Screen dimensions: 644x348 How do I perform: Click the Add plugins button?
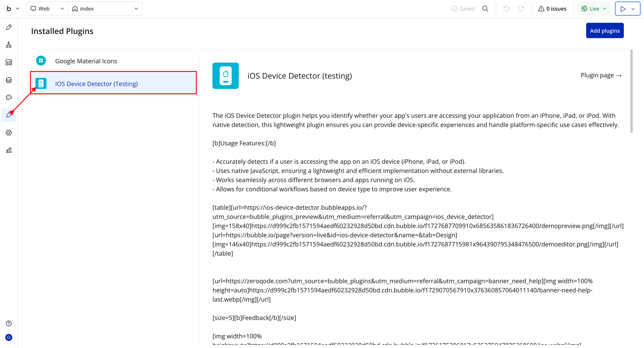point(604,31)
